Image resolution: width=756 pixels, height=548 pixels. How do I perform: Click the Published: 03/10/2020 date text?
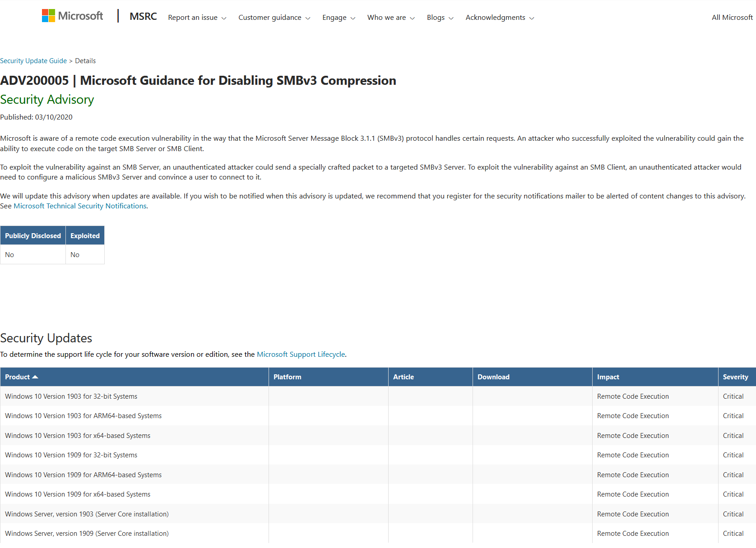click(36, 117)
